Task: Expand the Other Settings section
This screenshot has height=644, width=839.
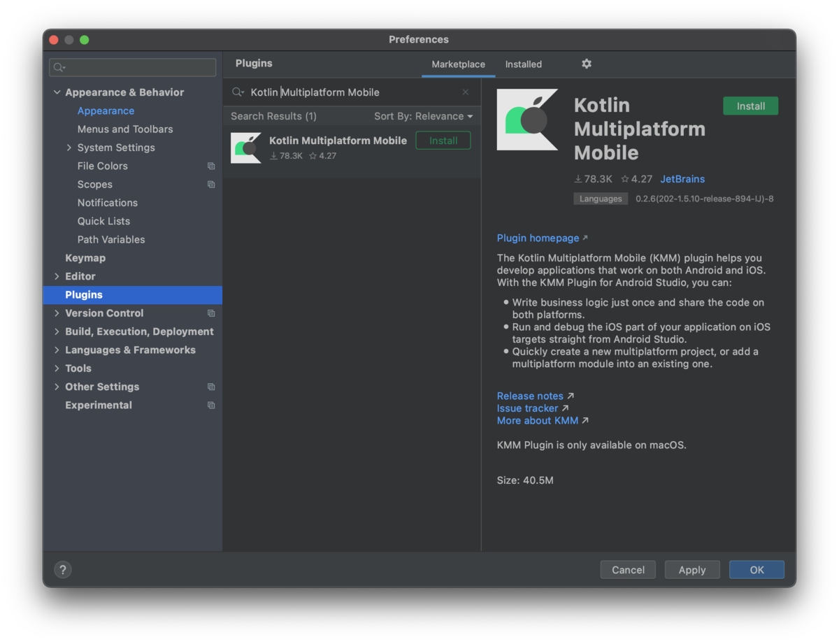Action: [57, 387]
